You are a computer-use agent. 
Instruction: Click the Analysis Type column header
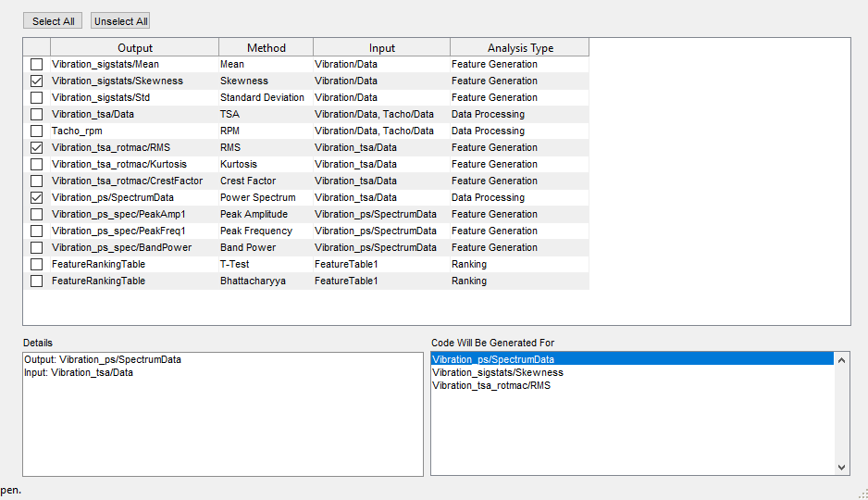[x=520, y=48]
